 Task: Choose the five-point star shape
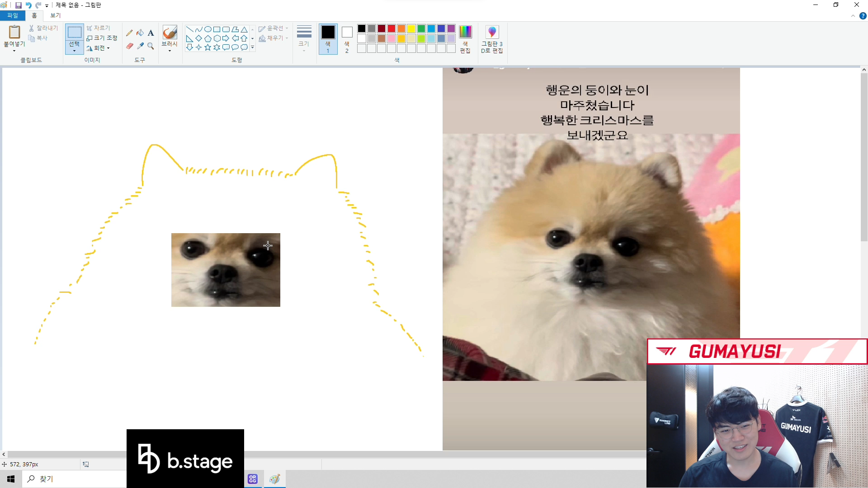(208, 47)
